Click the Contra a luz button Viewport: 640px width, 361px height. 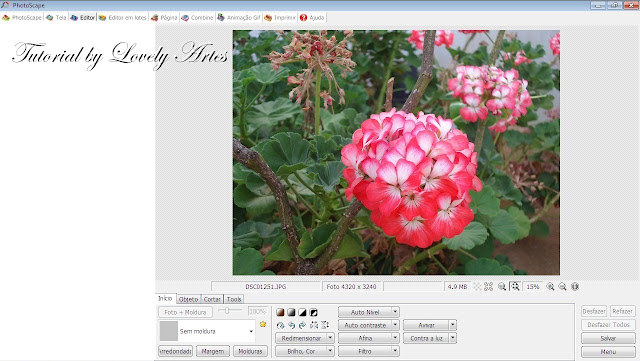tap(426, 338)
